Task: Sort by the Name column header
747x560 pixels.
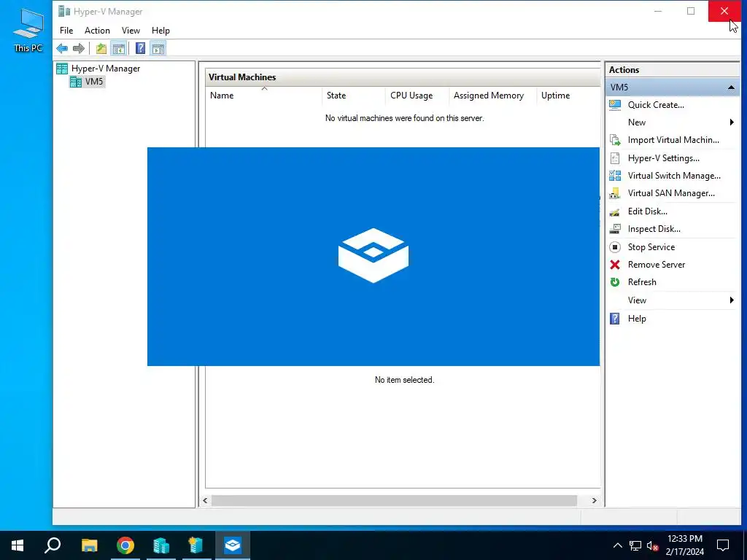Action: [264, 96]
